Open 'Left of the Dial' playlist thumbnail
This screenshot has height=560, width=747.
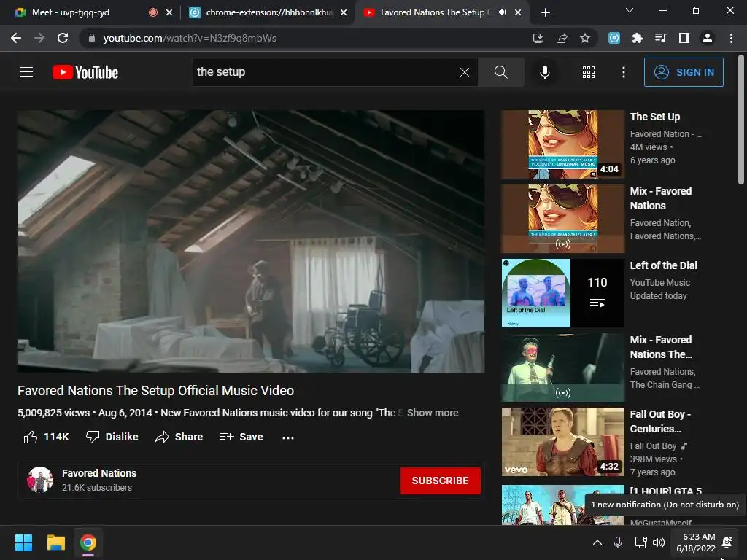pyautogui.click(x=562, y=293)
